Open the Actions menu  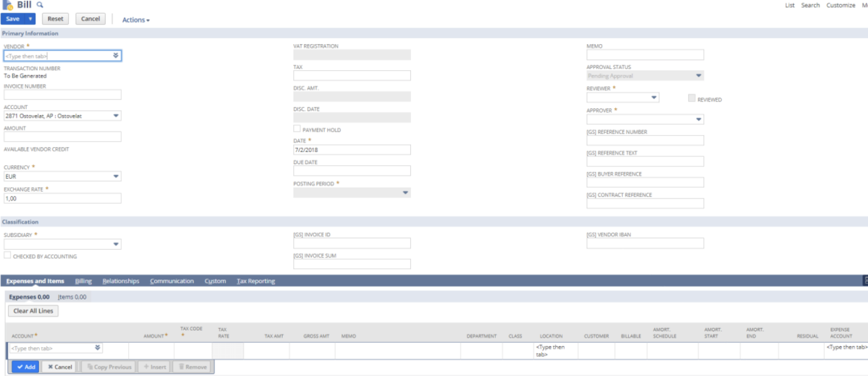(136, 19)
